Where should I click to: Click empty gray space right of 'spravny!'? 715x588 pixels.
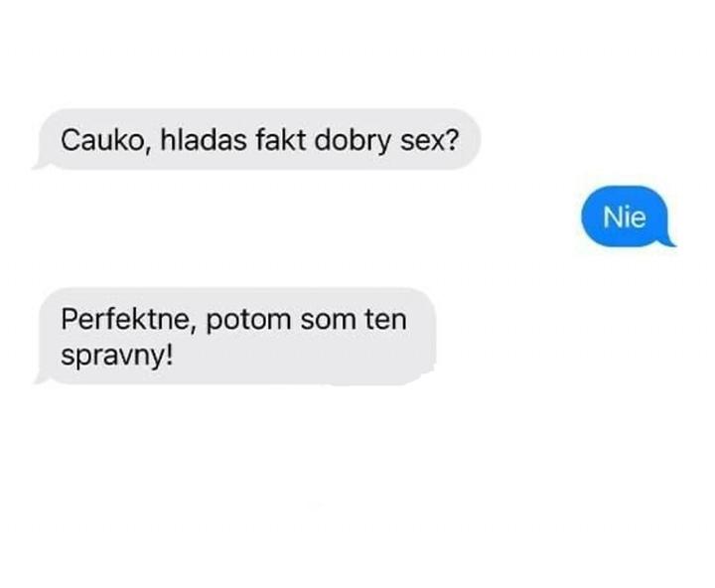click(x=301, y=359)
